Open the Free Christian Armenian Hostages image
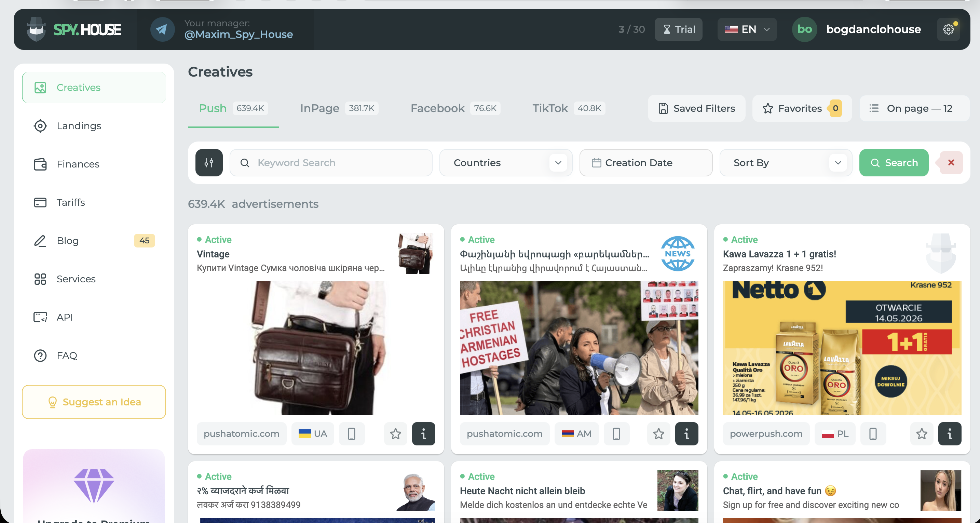980x523 pixels. tap(579, 348)
